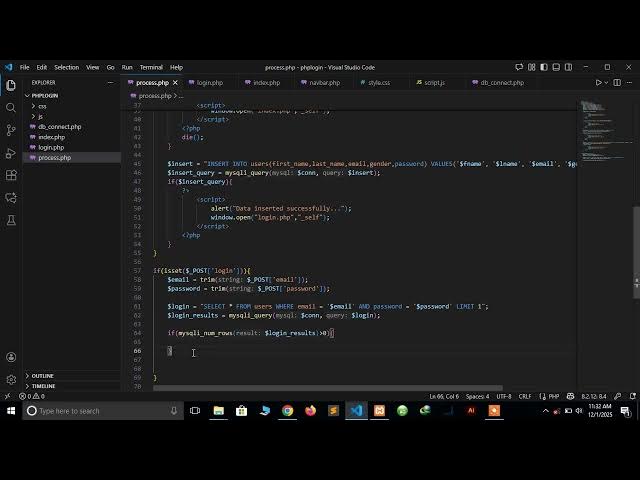
Task: Launch Firefox from the taskbar
Action: click(x=311, y=411)
